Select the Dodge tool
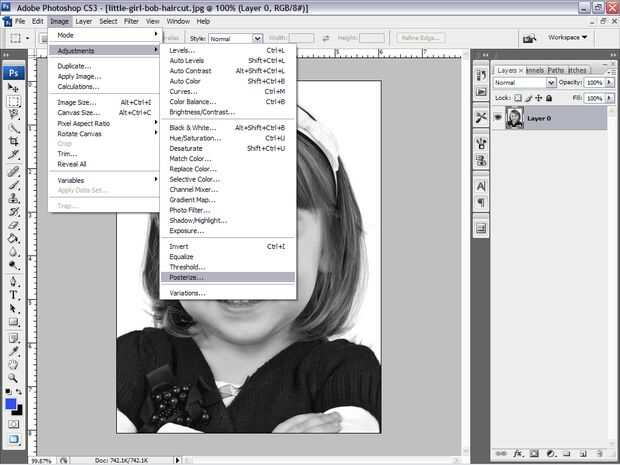The height and width of the screenshot is (465, 620). click(13, 265)
